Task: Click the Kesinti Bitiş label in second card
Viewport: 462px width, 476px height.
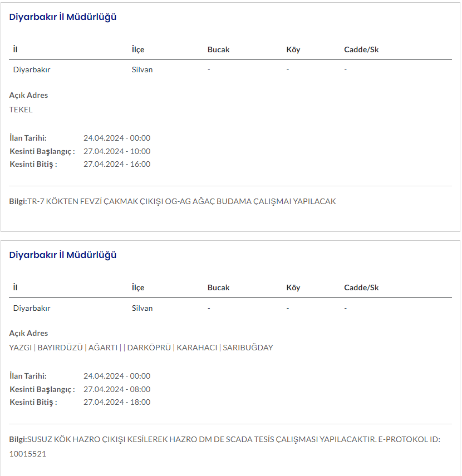Action: [x=33, y=402]
